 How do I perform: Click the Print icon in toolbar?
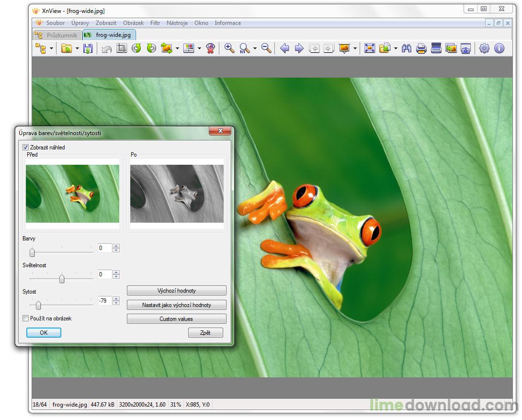point(421,48)
